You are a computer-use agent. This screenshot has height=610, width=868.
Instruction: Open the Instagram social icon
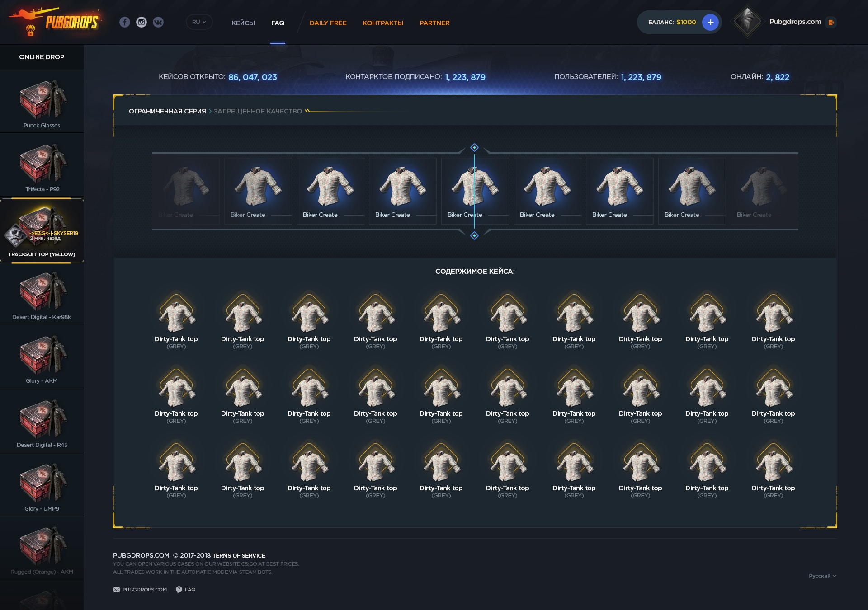142,22
